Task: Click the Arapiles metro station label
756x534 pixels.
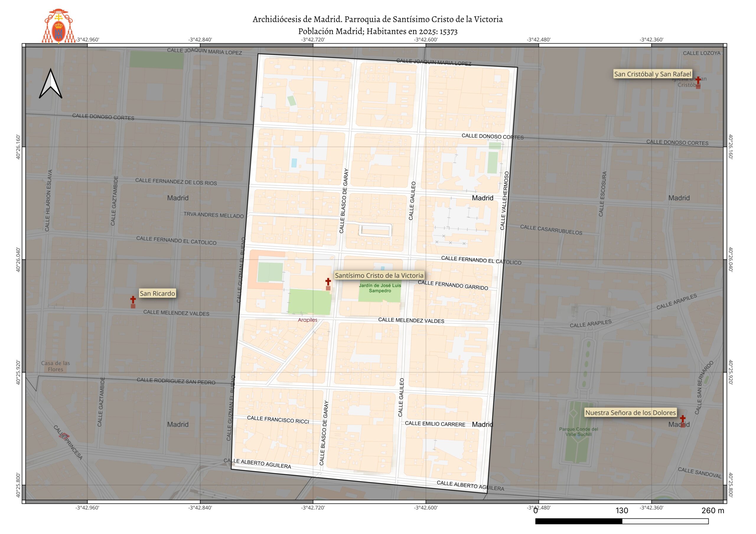Action: (x=307, y=320)
